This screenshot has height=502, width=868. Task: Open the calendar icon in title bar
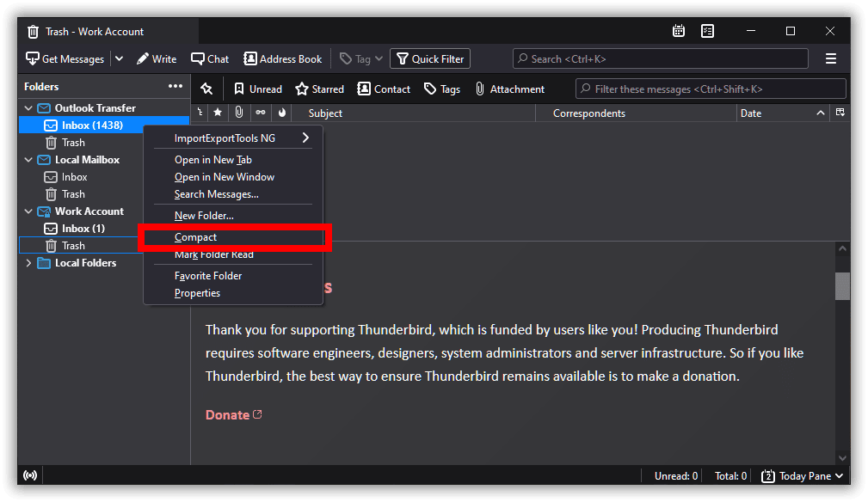point(679,31)
